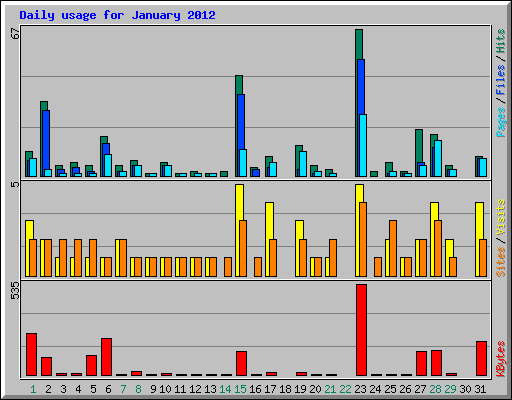Click the yellow Visits bar for day 31

[x=479, y=220]
